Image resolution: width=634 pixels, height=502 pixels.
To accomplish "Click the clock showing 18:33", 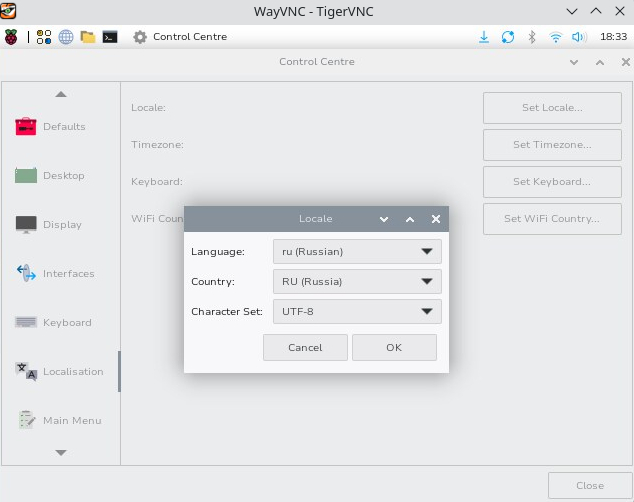I will pos(613,37).
